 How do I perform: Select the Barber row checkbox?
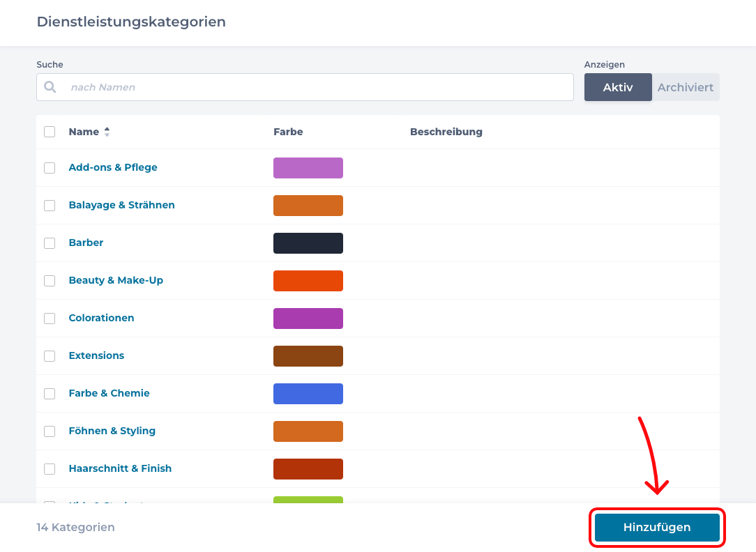[x=50, y=243]
